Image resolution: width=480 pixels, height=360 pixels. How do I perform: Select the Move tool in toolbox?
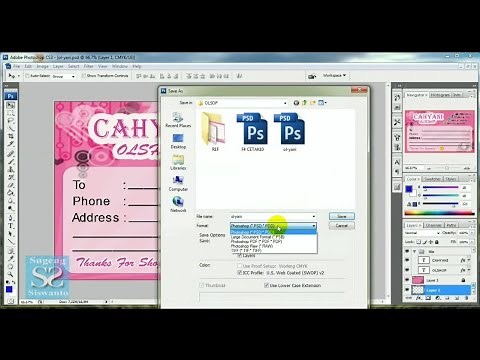[x=10, y=105]
